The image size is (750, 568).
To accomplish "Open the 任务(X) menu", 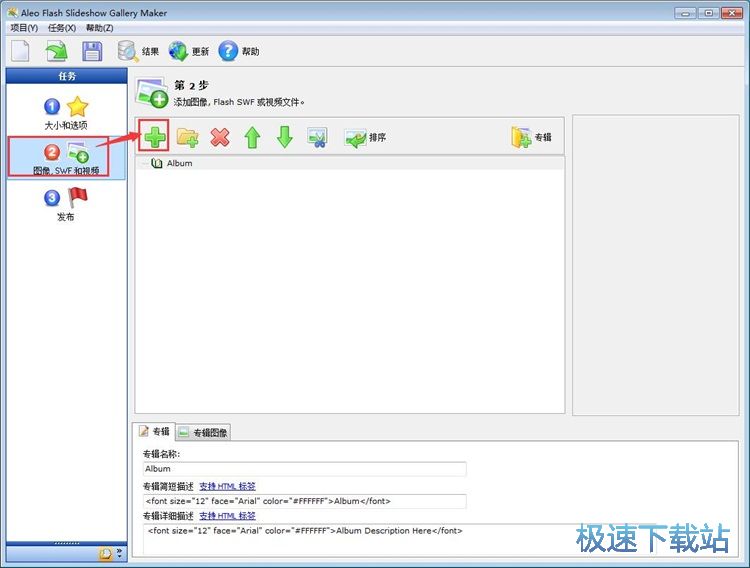I will tap(62, 28).
